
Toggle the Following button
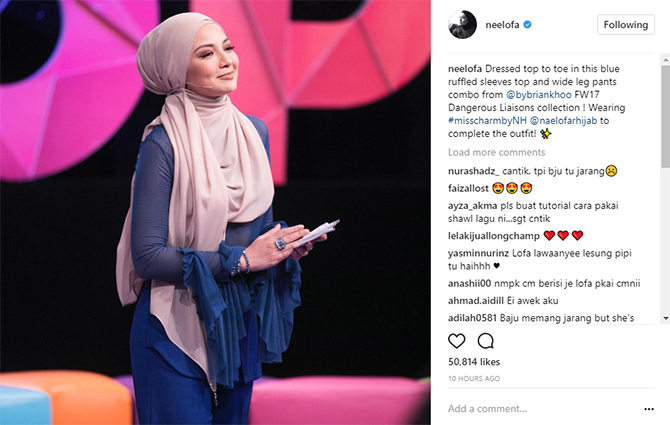626,25
